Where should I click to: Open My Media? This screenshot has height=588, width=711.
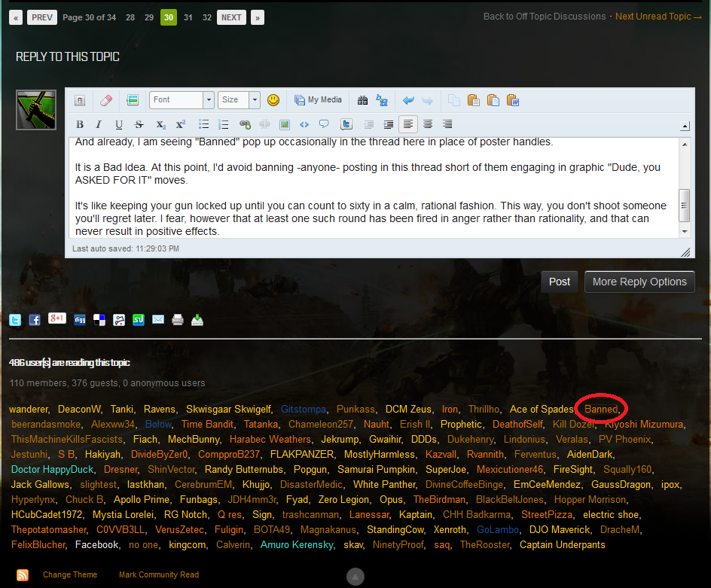click(x=318, y=100)
